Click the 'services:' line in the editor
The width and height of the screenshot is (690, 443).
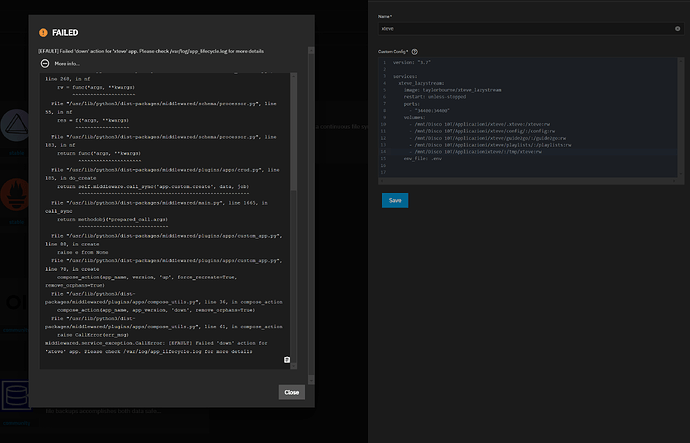(x=405, y=76)
